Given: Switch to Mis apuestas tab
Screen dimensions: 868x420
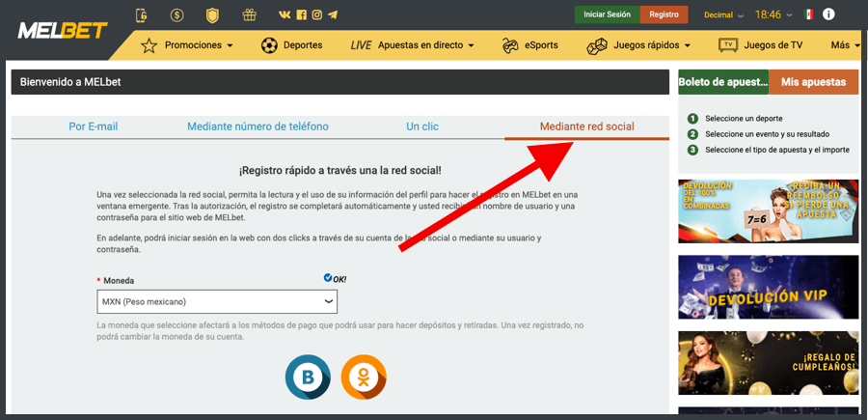Looking at the screenshot, I should click(x=813, y=82).
